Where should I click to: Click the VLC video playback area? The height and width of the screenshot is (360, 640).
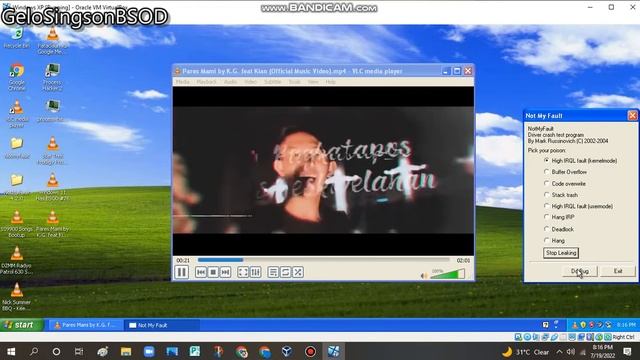323,171
